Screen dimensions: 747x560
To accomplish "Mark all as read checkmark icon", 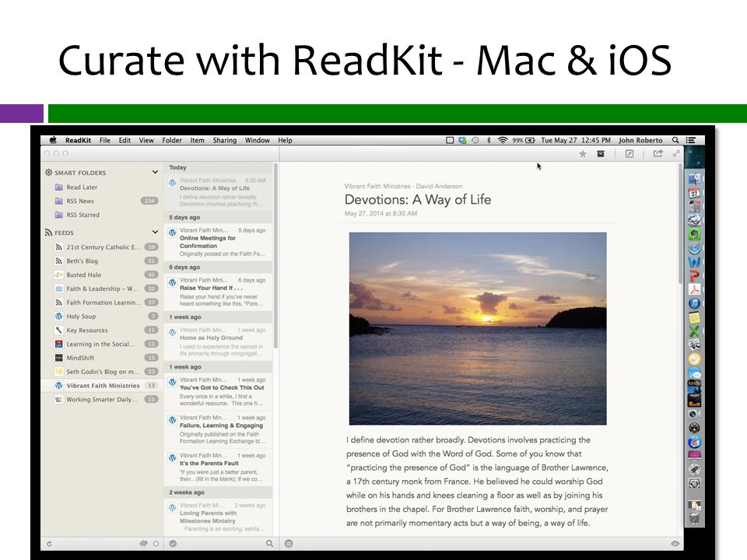I will (x=173, y=544).
